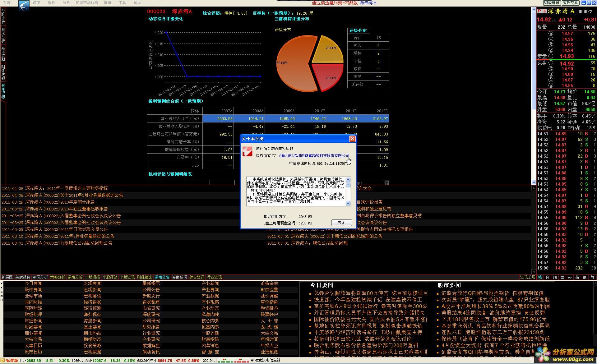Open 龙 虎 榜 news category

point(270,327)
